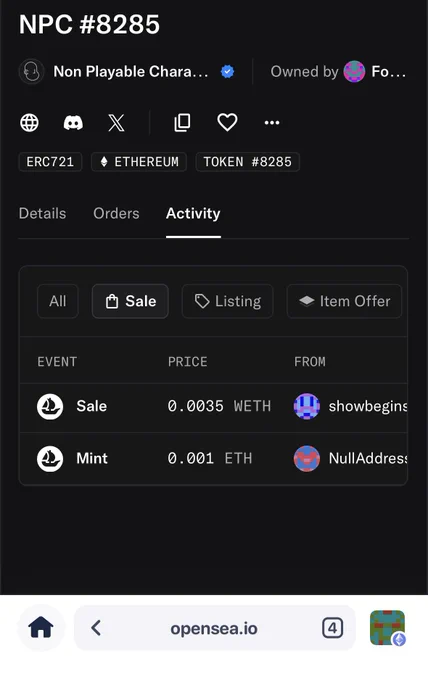The width and height of the screenshot is (428, 680).
Task: Favorite this NFT with the heart icon
Action: point(227,123)
